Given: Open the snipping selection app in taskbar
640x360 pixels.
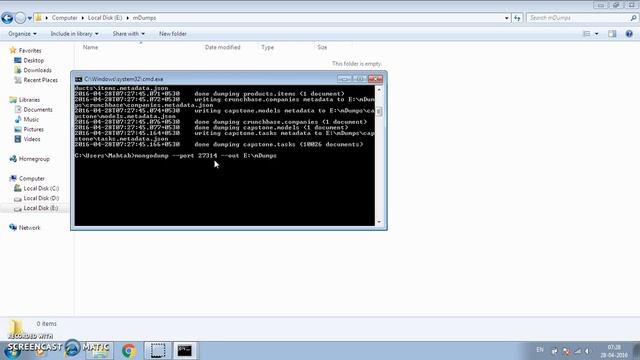Looking at the screenshot, I should pyautogui.click(x=158, y=351).
